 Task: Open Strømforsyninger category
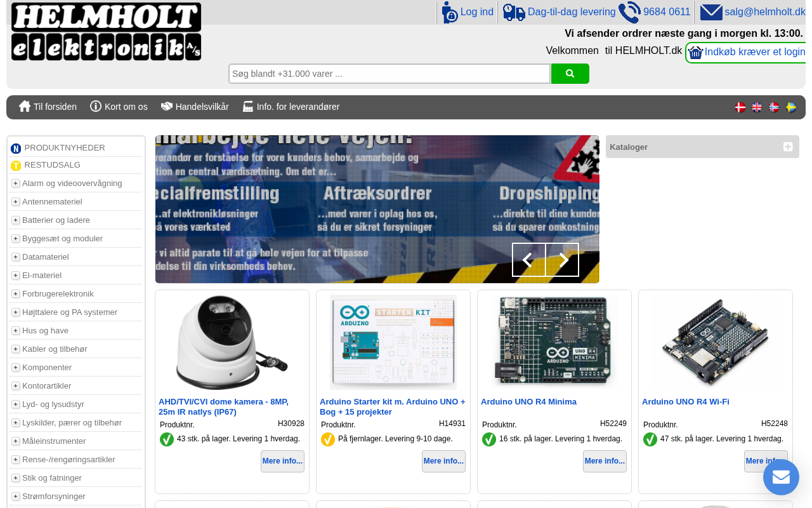[54, 497]
